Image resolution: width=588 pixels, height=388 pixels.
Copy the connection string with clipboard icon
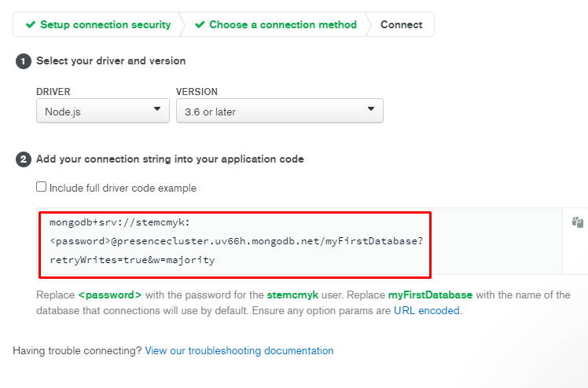(x=578, y=222)
